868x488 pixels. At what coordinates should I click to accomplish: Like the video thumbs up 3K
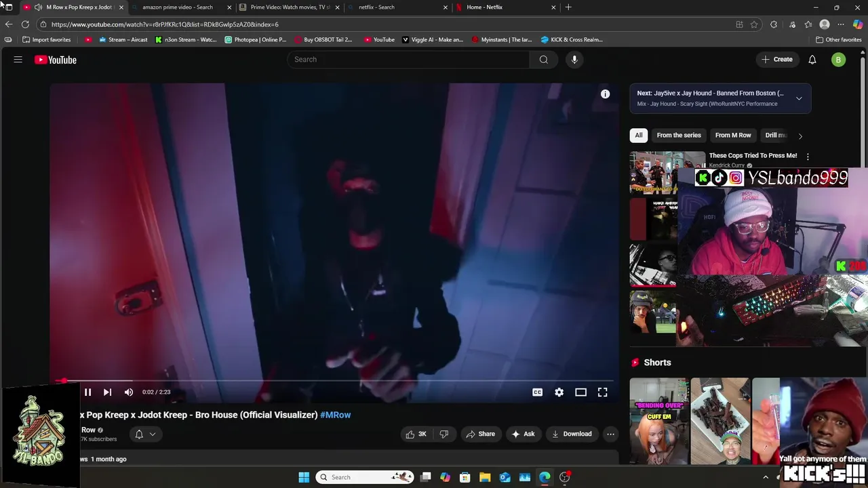tap(416, 434)
